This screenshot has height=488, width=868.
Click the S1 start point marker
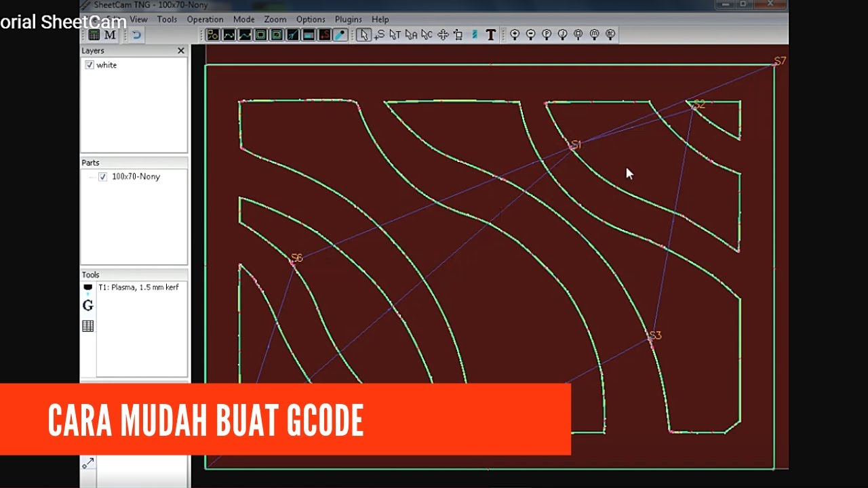pyautogui.click(x=576, y=144)
